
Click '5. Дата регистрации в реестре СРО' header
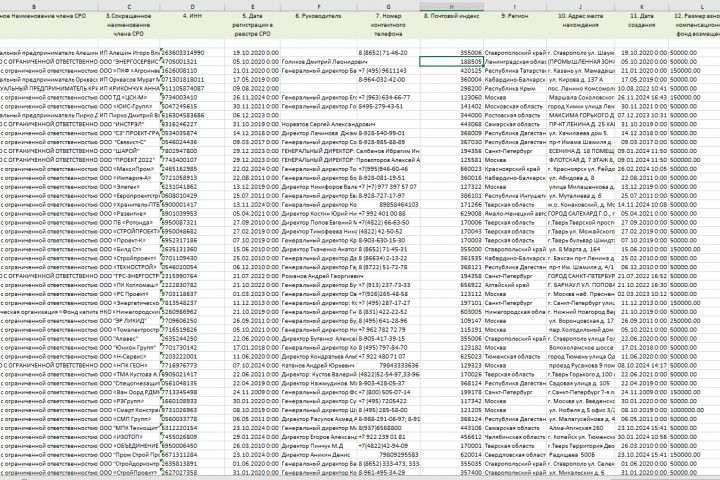253,25
